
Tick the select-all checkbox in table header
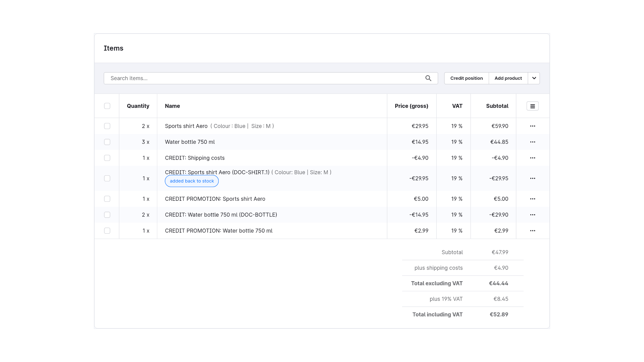[107, 106]
